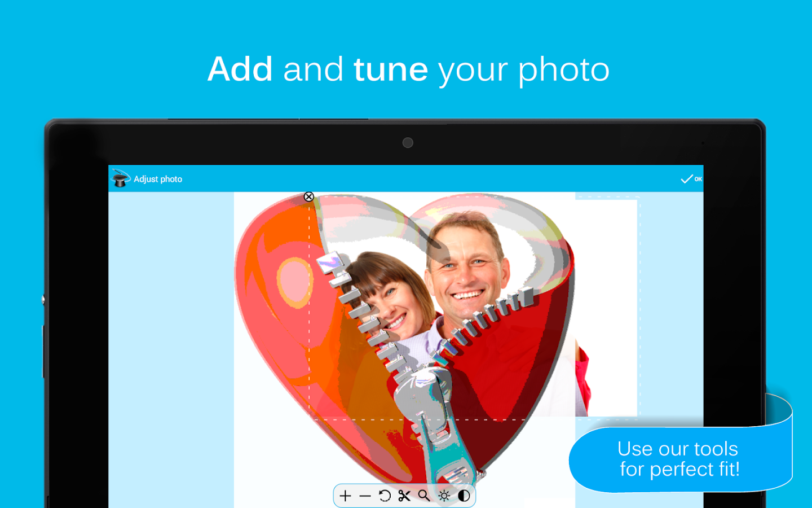Click the 'Use our tools for perfect fit!' bubble

(678, 459)
